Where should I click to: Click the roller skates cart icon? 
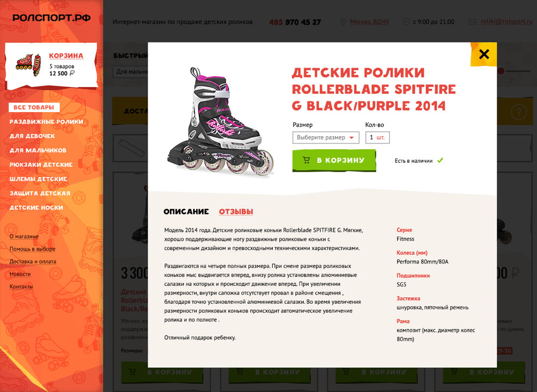28,64
